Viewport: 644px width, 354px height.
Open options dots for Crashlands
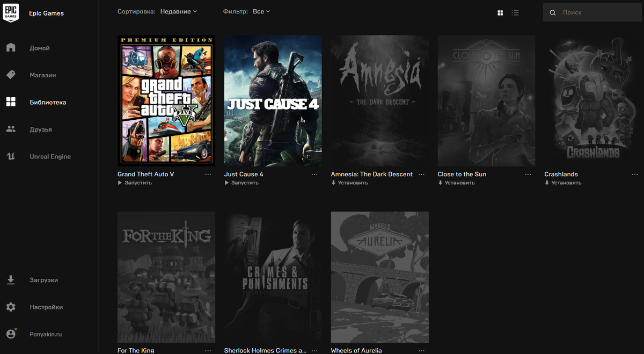tap(635, 175)
